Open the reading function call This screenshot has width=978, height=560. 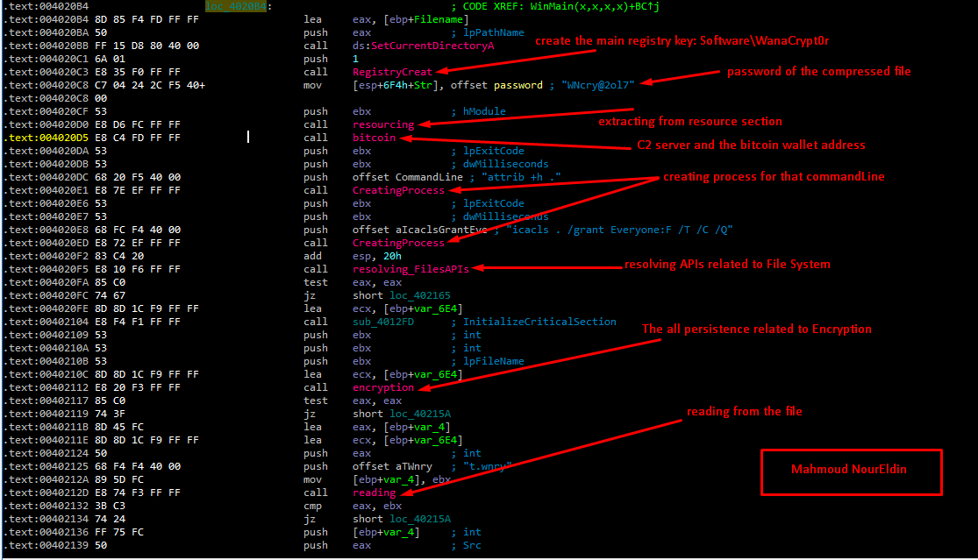pyautogui.click(x=375, y=493)
